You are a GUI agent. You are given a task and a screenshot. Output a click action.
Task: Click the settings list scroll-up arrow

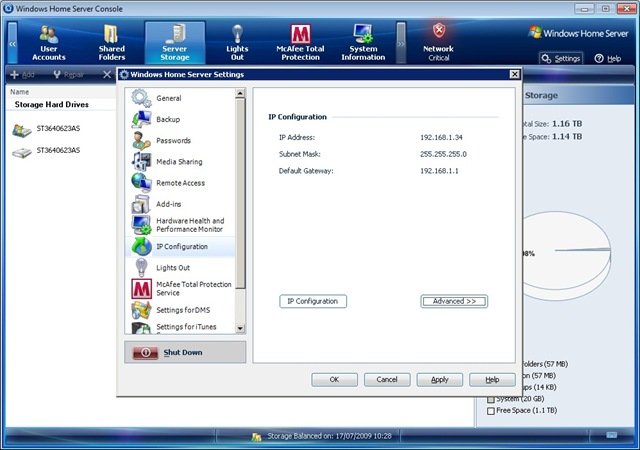point(240,94)
